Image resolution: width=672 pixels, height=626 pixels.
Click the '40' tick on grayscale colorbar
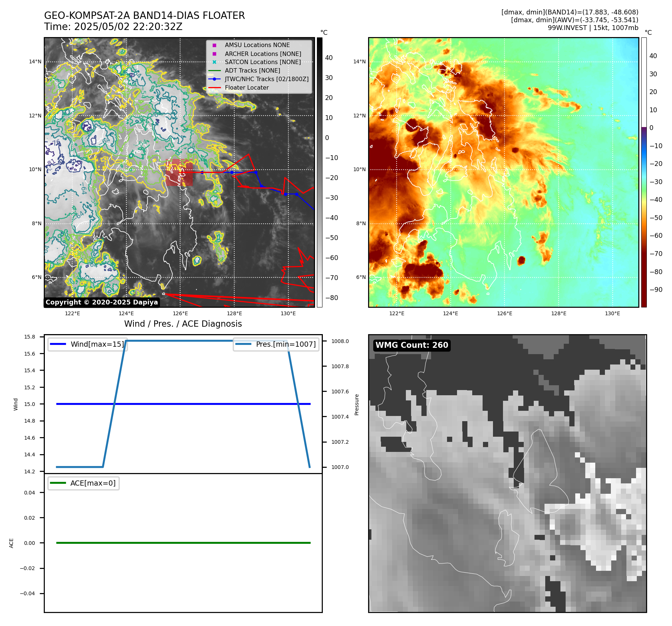click(329, 58)
